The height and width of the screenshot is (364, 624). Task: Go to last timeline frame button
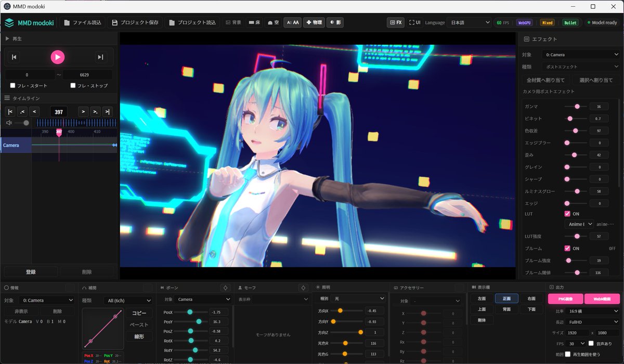coord(107,111)
